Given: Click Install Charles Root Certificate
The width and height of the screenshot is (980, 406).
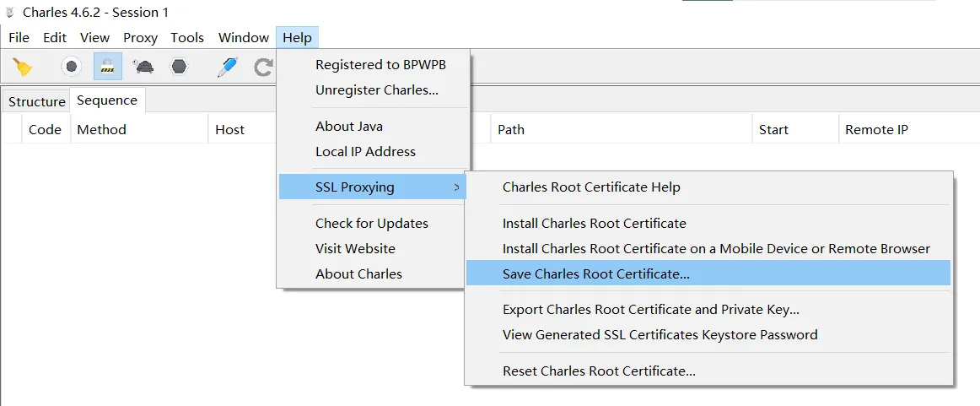Looking at the screenshot, I should pyautogui.click(x=708, y=224).
